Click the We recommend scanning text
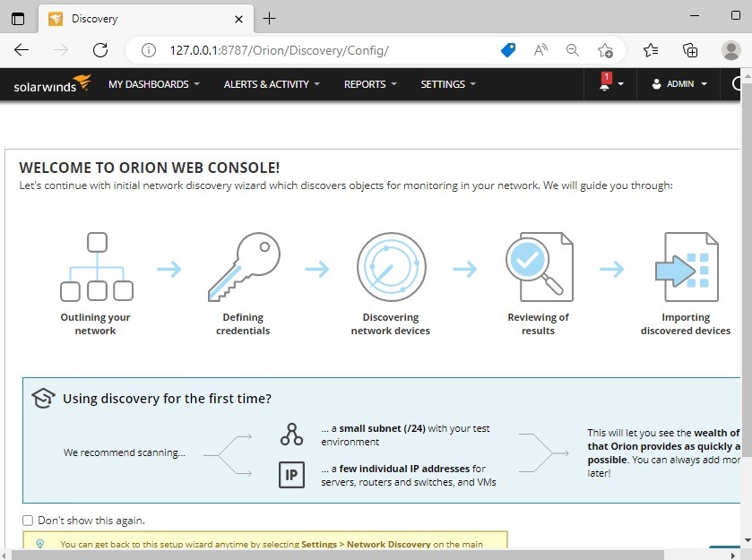The image size is (752, 560). tap(125, 452)
